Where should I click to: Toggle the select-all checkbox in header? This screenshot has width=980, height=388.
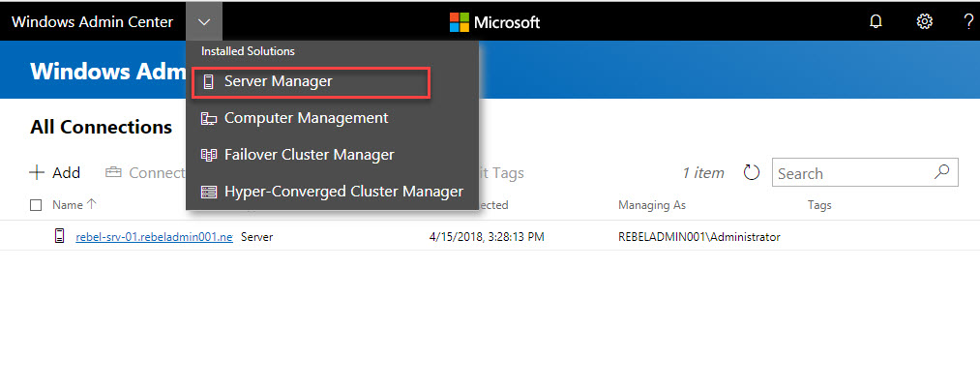click(x=36, y=205)
